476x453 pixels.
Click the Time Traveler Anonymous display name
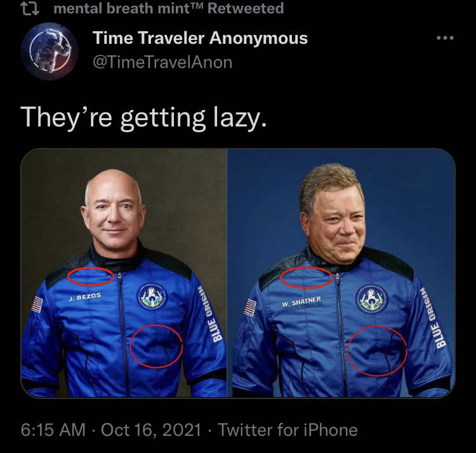(x=201, y=38)
